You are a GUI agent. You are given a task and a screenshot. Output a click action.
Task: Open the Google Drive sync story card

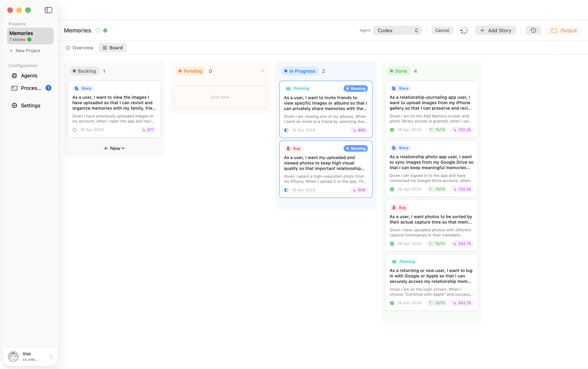point(431,168)
